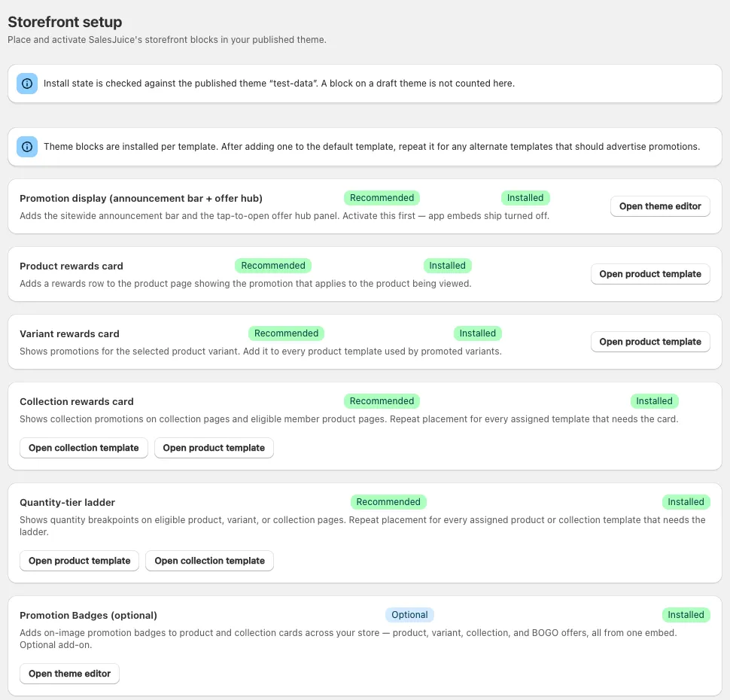Open theme editor for Promotion display
The height and width of the screenshot is (700, 730).
coord(660,206)
